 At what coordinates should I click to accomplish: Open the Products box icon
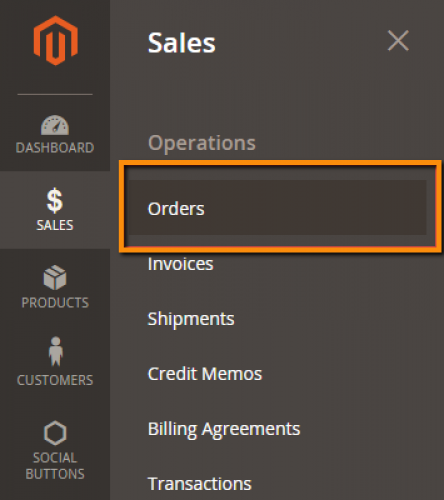[x=55, y=278]
